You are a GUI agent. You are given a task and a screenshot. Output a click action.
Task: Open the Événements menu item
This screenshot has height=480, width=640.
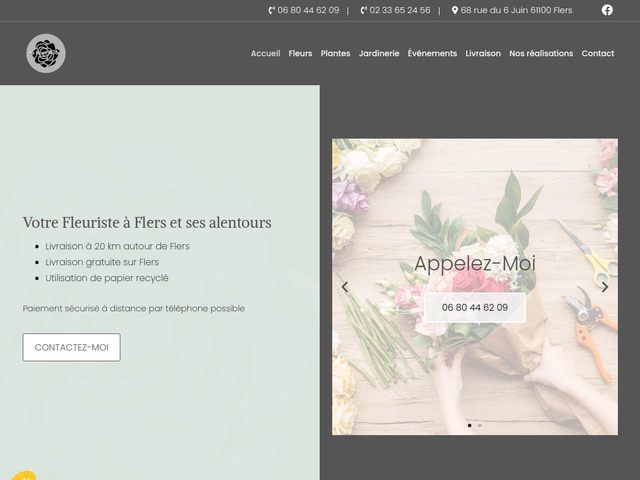point(432,53)
